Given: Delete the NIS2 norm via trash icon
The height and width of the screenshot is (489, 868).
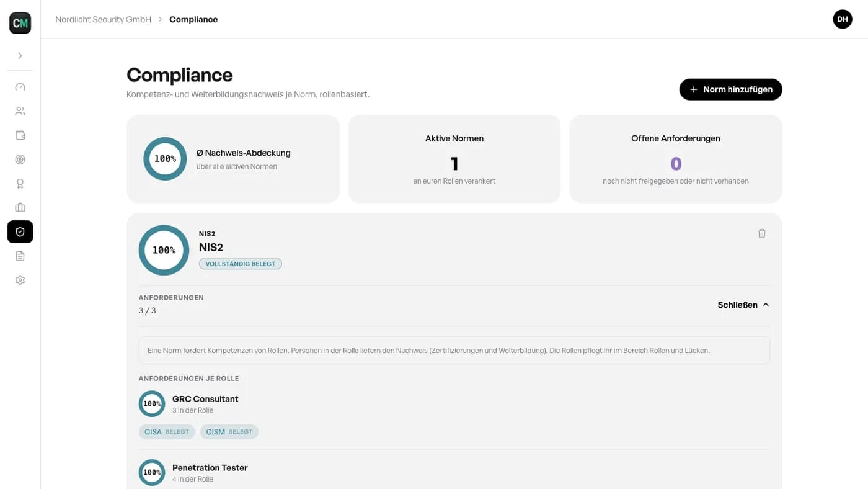Looking at the screenshot, I should click(x=762, y=233).
